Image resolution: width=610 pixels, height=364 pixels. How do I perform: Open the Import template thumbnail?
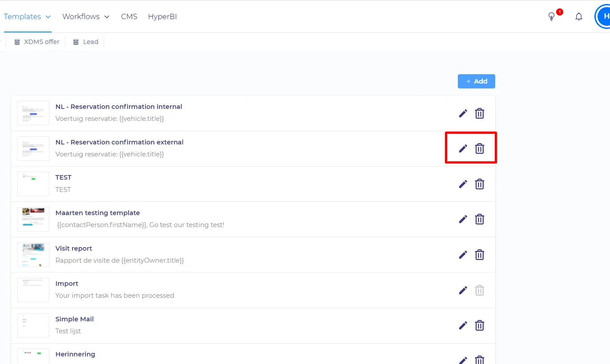[x=33, y=290]
